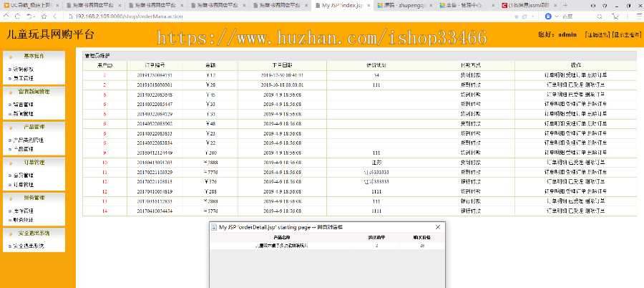Close the orderDetail.jsp dialog window
Viewport: 644px width, 288px height.
438,227
